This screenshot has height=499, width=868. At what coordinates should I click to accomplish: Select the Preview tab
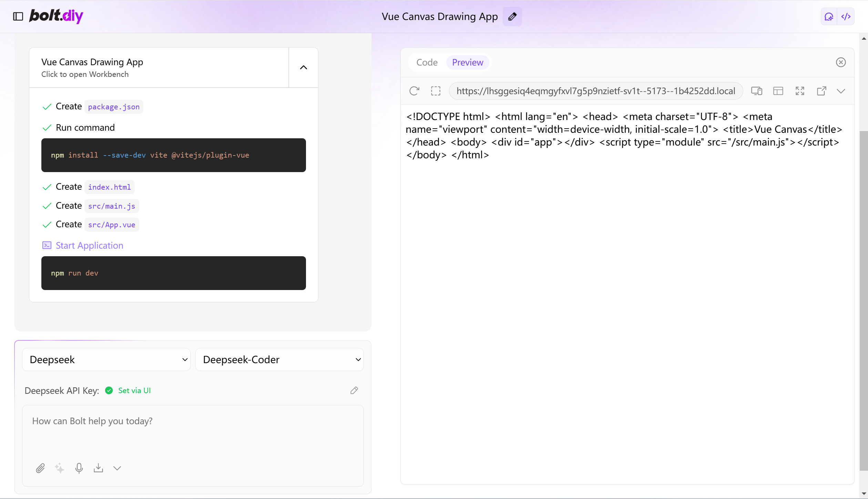[x=468, y=62]
